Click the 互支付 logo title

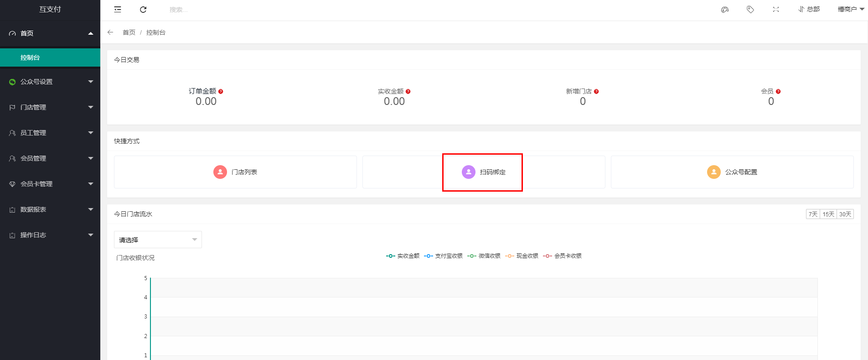click(x=50, y=9)
